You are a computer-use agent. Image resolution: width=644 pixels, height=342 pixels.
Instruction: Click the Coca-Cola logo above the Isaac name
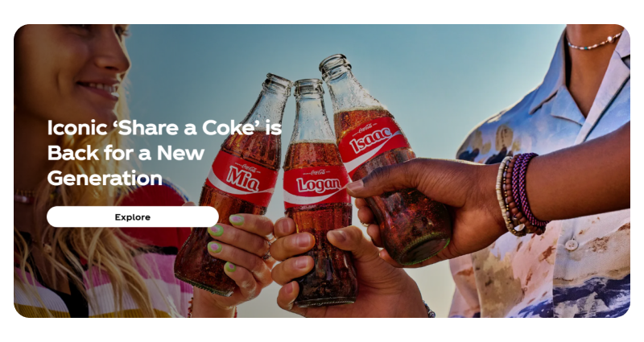pyautogui.click(x=365, y=129)
